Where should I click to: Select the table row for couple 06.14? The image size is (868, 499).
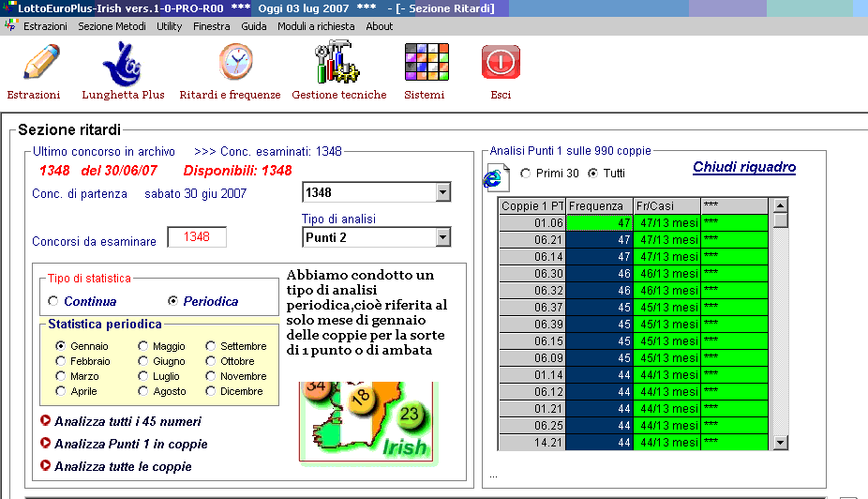634,256
